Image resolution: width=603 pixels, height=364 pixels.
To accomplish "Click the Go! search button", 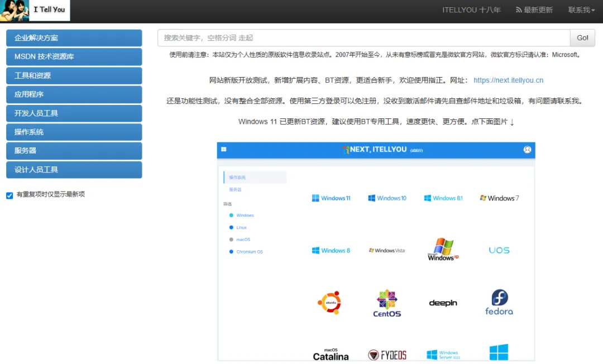I will 582,37.
